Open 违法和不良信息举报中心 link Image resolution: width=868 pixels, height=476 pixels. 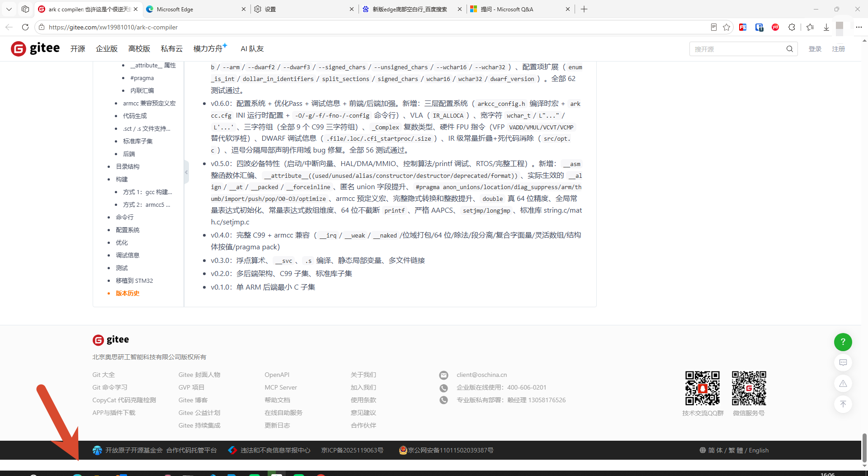click(269, 450)
